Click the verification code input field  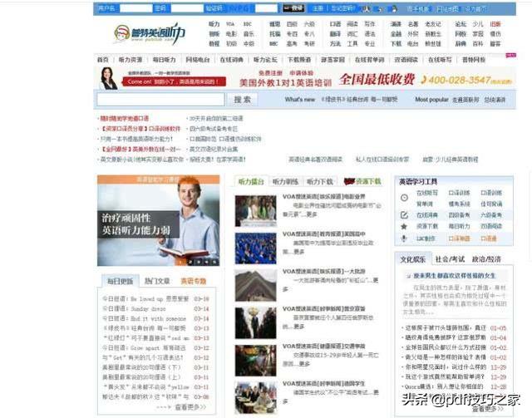coord(266,8)
